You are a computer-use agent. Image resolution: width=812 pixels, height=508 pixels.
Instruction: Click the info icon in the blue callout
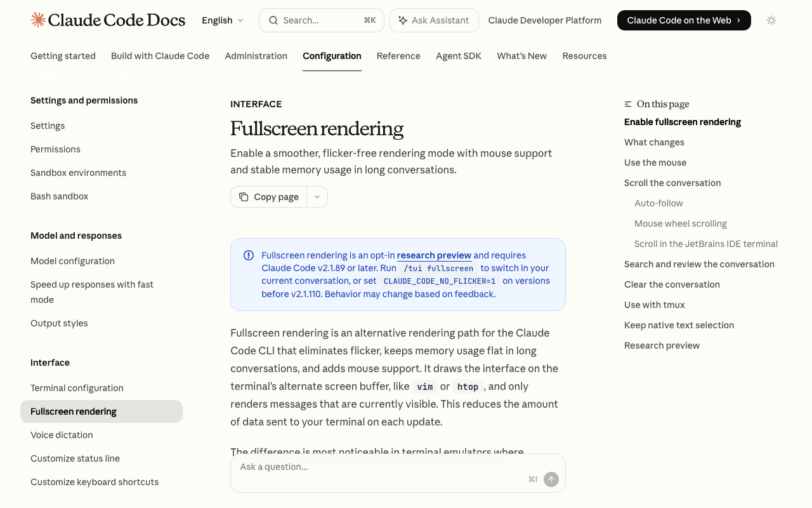(249, 255)
